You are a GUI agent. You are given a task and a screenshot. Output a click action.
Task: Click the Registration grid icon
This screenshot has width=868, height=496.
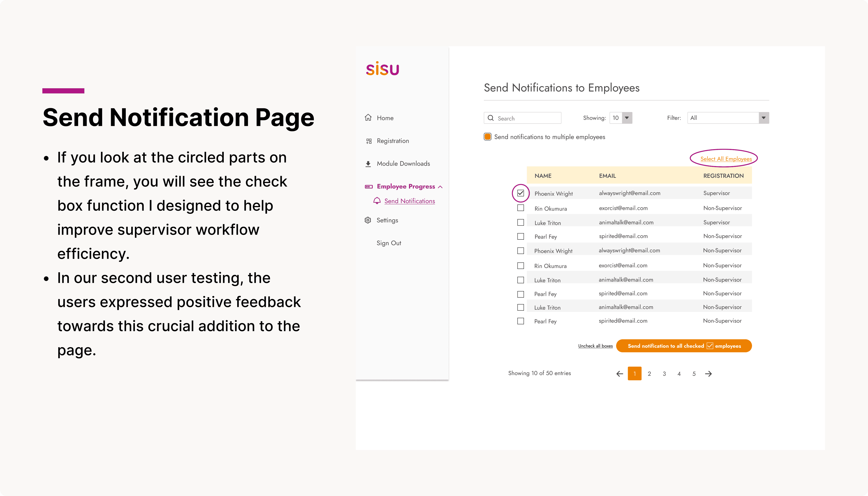[369, 141]
